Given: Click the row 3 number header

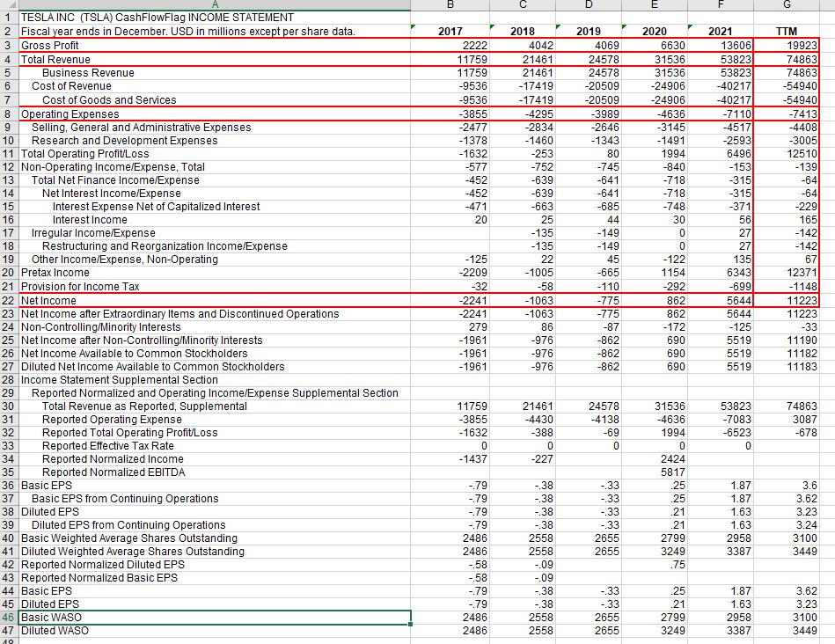Looking at the screenshot, I should click(x=8, y=45).
